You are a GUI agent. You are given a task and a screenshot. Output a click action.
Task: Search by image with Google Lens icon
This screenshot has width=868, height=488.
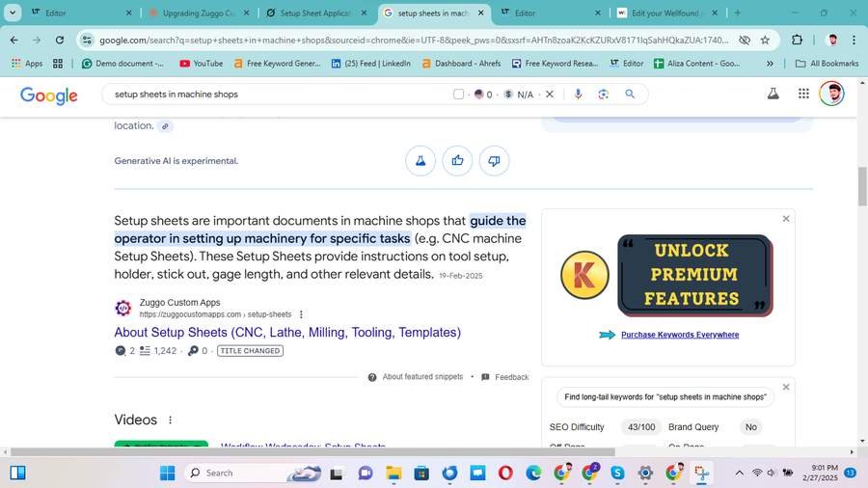coord(604,95)
